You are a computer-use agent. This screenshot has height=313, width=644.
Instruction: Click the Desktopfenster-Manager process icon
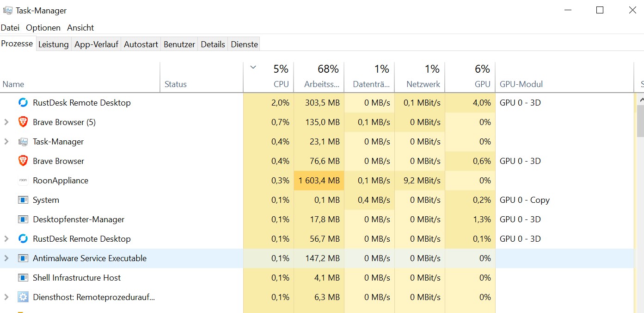click(x=23, y=219)
